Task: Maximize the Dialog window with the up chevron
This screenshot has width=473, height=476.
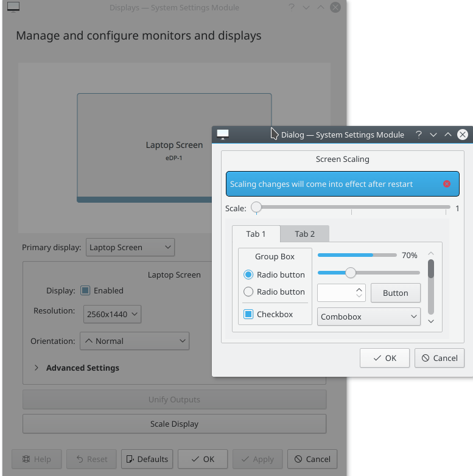Action: [448, 135]
